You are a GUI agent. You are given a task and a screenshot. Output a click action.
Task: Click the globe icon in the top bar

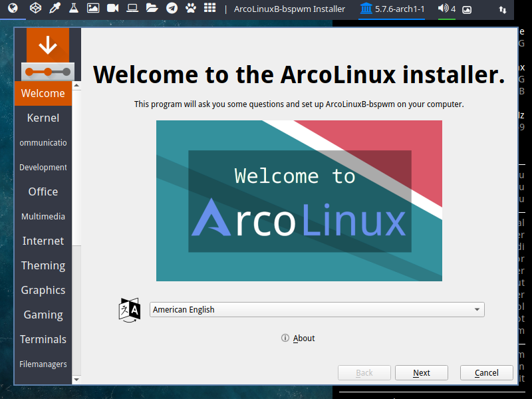(13, 8)
